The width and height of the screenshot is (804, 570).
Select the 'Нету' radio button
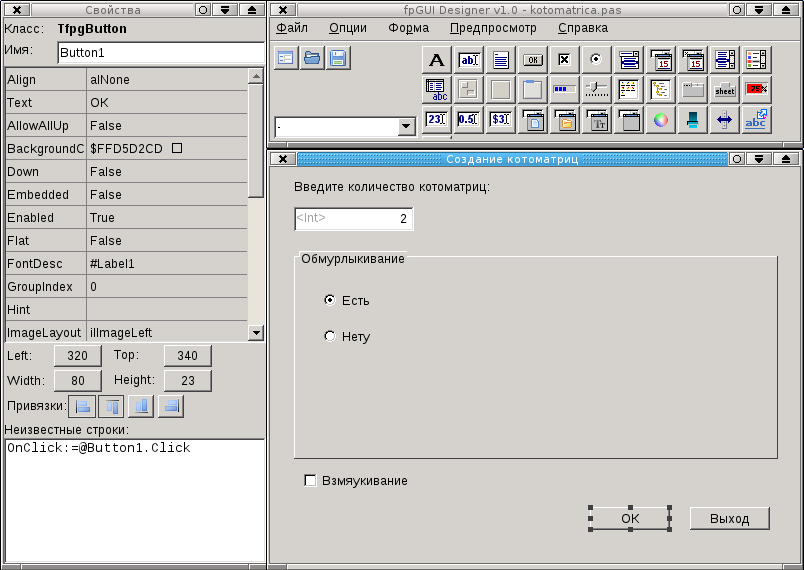click(x=330, y=337)
